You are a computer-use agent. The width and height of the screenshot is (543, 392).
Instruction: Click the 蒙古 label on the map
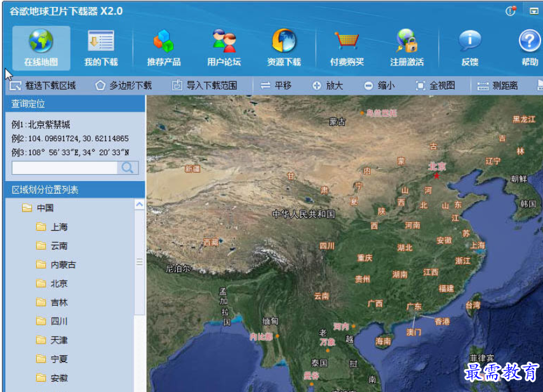[x=337, y=121]
